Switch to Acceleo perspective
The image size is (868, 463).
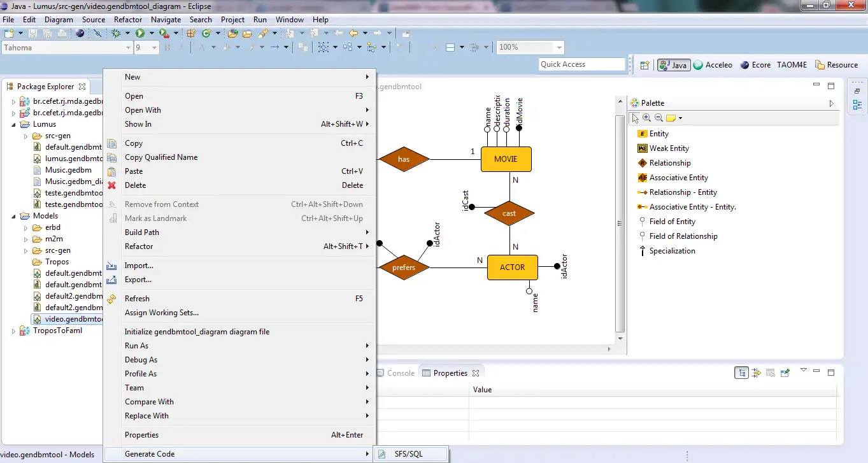pos(713,65)
